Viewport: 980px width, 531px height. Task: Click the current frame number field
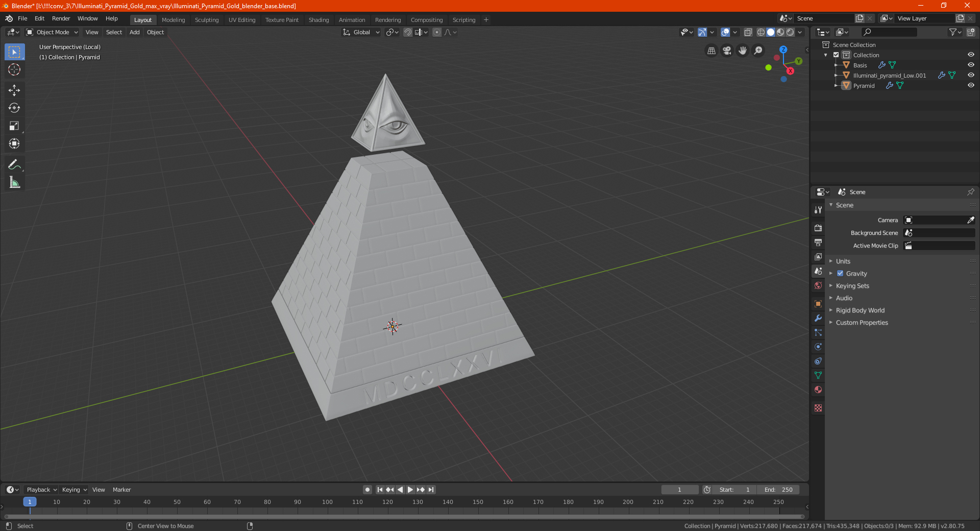[679, 489]
